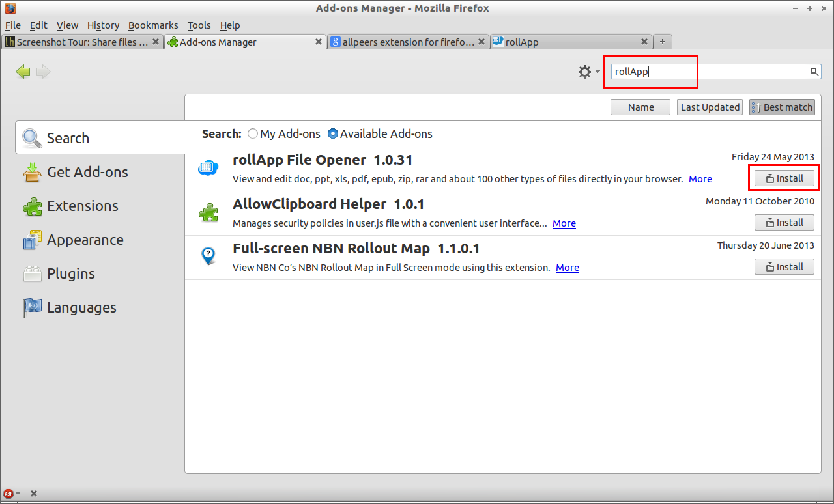Close the rollApp tab
The image size is (834, 504).
pos(644,42)
